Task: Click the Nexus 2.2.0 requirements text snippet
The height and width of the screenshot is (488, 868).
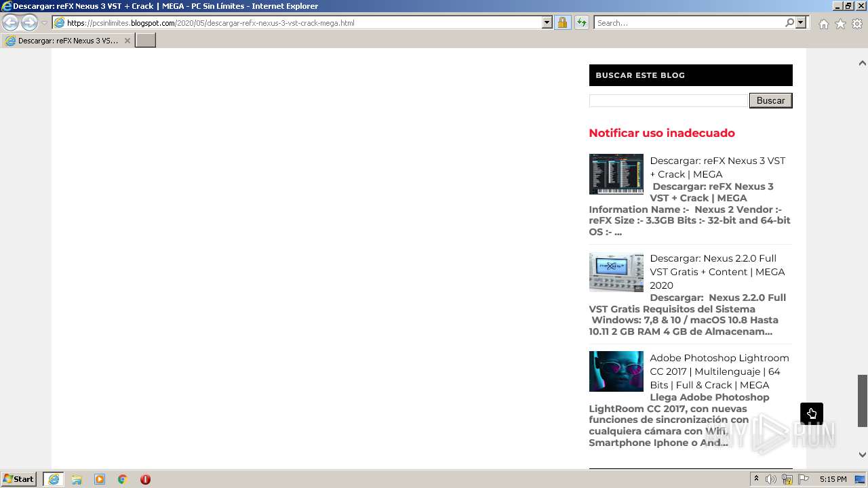Action: (688, 314)
